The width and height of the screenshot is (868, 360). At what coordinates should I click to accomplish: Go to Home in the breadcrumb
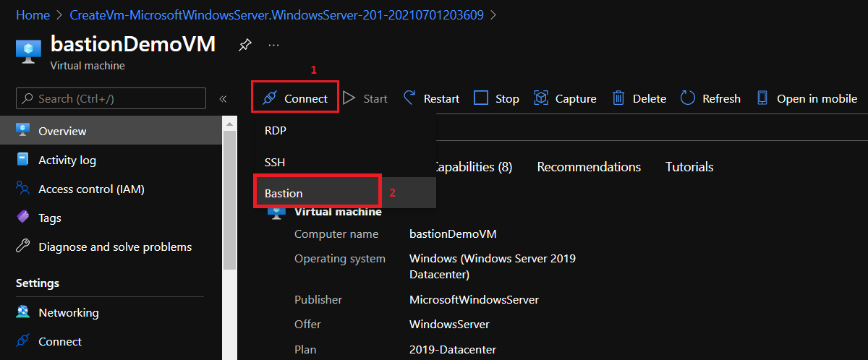point(33,14)
